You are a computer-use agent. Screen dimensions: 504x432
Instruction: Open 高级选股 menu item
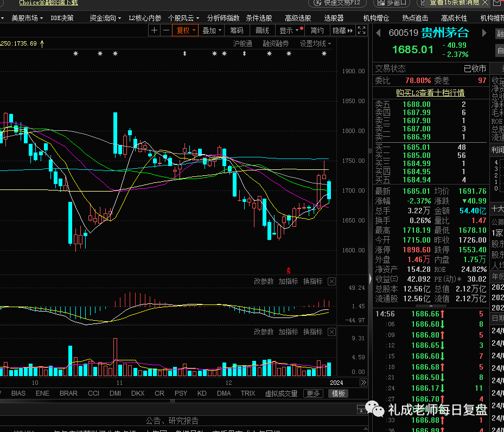pos(298,18)
